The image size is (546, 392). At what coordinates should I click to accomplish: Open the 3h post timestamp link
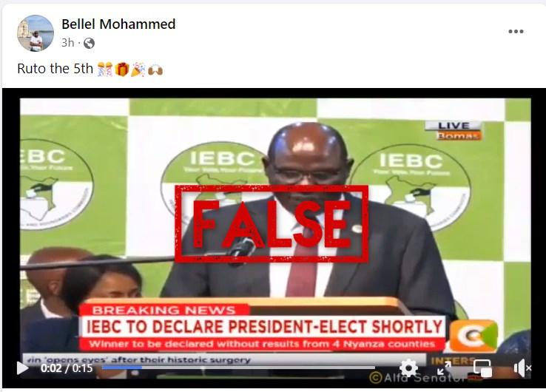point(68,43)
